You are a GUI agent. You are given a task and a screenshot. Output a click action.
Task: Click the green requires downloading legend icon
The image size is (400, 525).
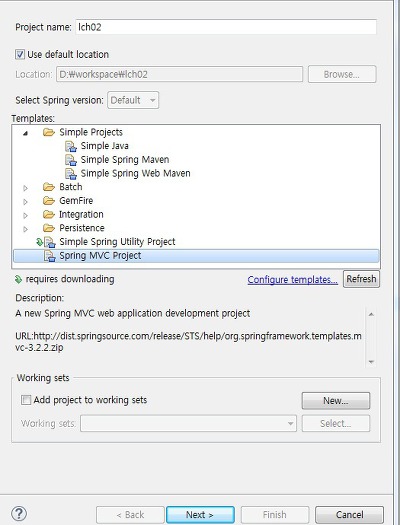[18, 279]
